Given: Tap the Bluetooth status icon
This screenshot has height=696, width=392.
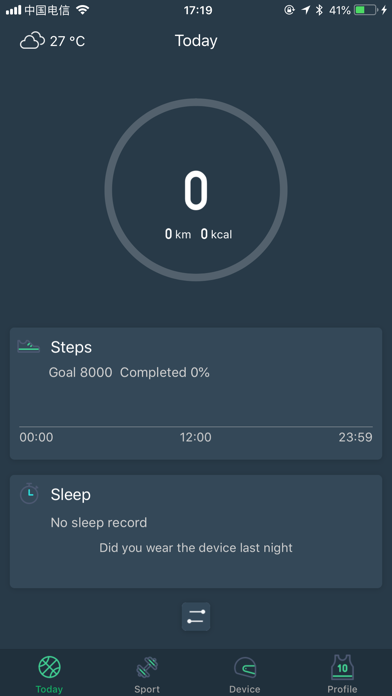Looking at the screenshot, I should tap(319, 10).
